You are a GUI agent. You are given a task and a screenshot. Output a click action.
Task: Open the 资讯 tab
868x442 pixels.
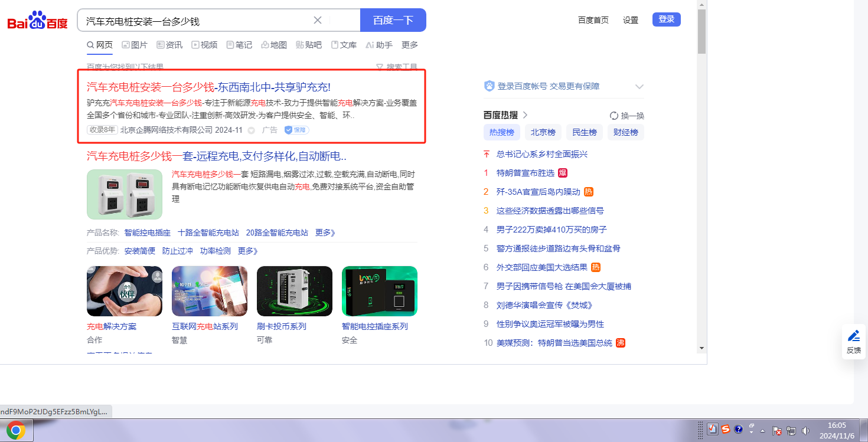(169, 45)
